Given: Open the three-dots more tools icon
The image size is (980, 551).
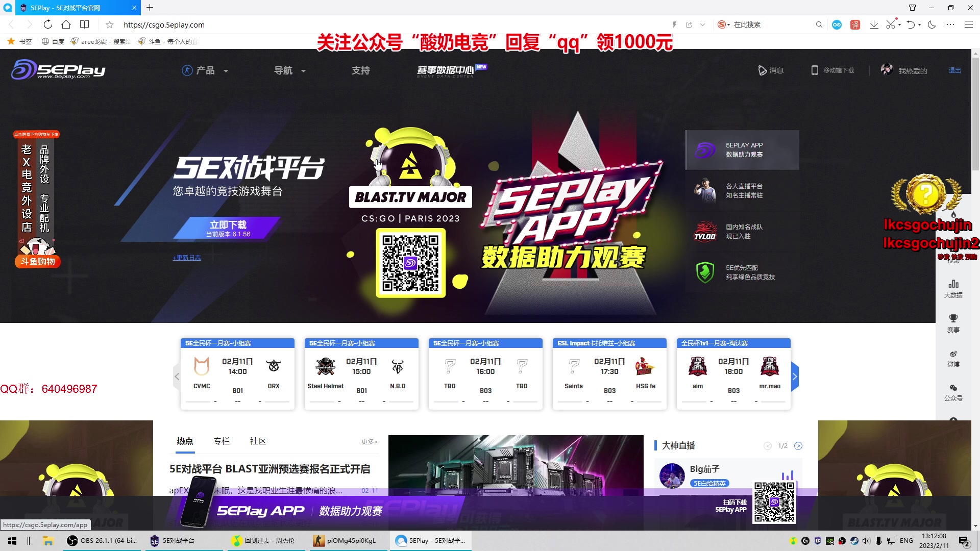Looking at the screenshot, I should click(950, 24).
